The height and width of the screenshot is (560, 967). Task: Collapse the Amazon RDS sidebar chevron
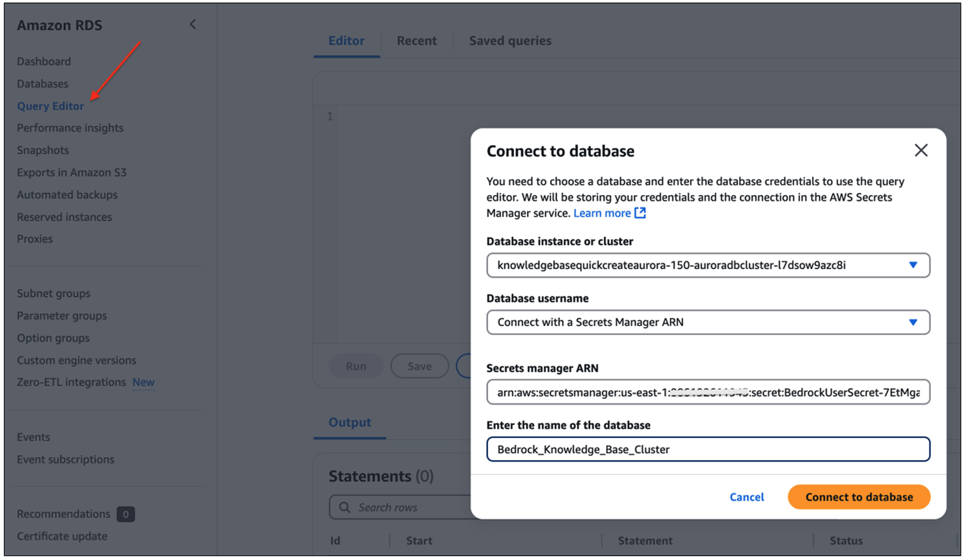click(193, 24)
